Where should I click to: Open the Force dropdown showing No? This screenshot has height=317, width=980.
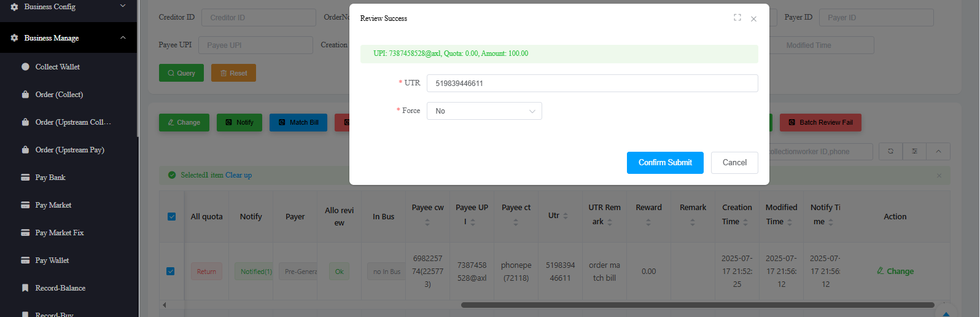(x=484, y=111)
